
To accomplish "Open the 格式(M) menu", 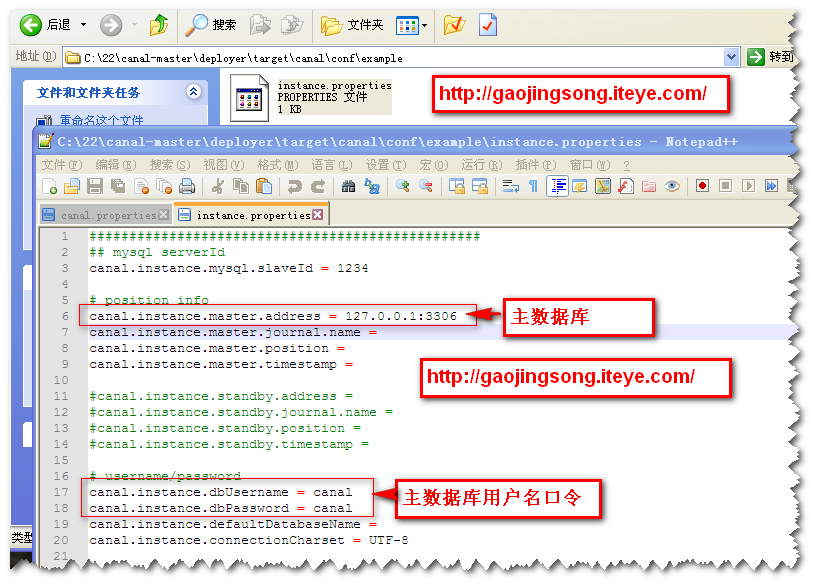I will (278, 165).
